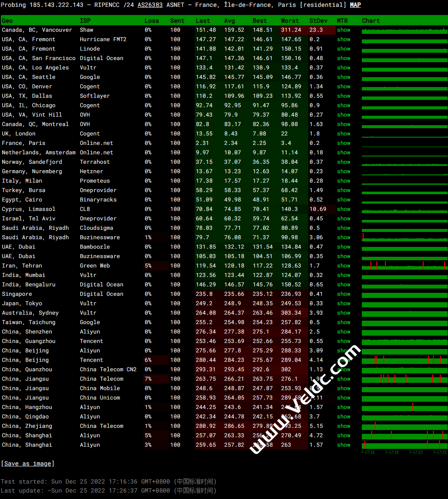Select the Last update timestamp line
Image resolution: width=448 pixels, height=499 pixels.
(x=108, y=490)
